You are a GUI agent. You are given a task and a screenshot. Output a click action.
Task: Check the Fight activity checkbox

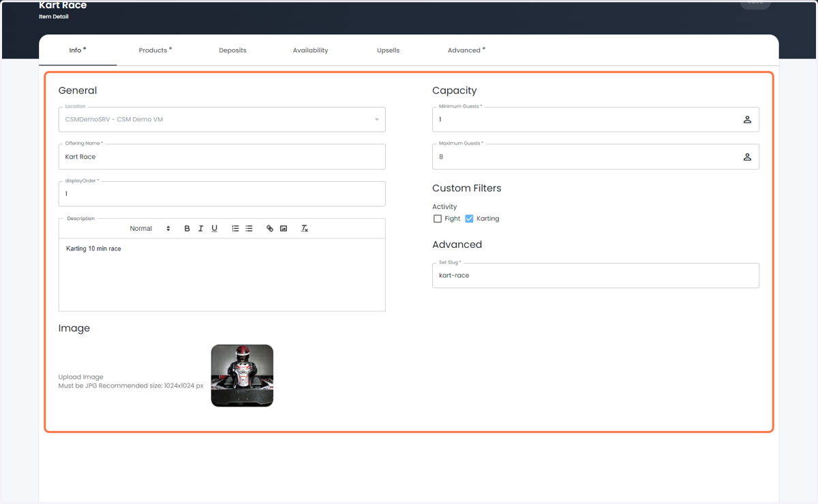438,219
